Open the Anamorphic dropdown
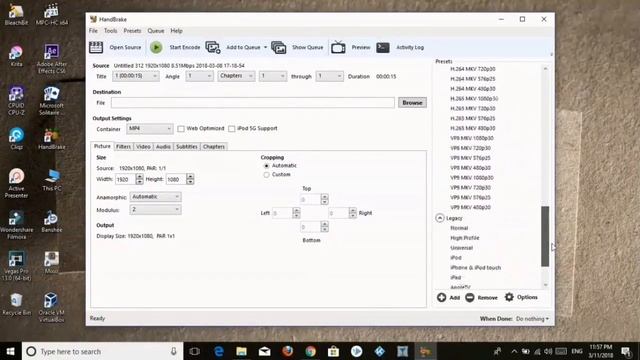Image resolution: width=640 pixels, height=360 pixels. coord(156,197)
